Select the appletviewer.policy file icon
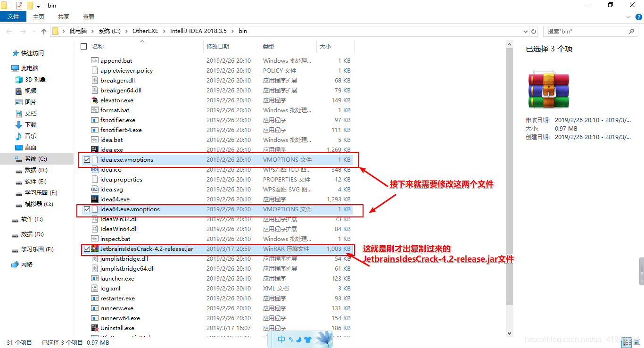The width and height of the screenshot is (644, 348). 95,70
